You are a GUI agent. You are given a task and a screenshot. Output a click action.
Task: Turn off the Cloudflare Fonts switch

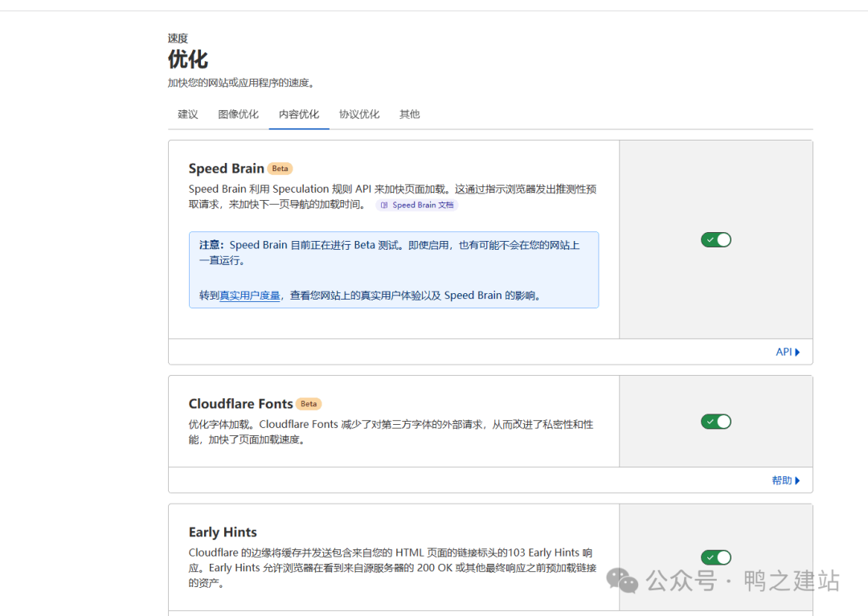pyautogui.click(x=715, y=421)
